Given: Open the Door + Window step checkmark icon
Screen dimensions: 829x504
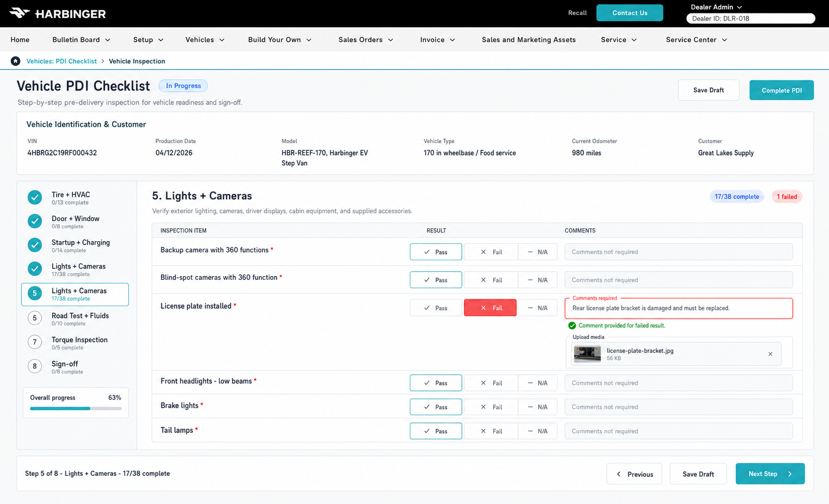Looking at the screenshot, I should pyautogui.click(x=35, y=221).
